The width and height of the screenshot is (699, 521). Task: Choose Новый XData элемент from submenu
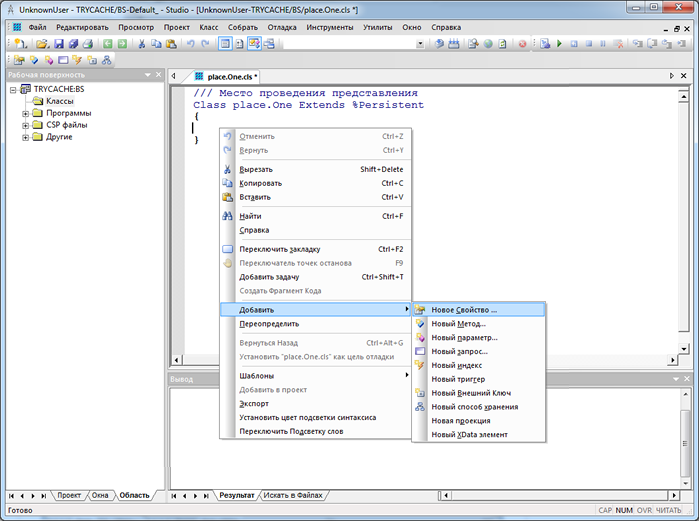pos(478,435)
